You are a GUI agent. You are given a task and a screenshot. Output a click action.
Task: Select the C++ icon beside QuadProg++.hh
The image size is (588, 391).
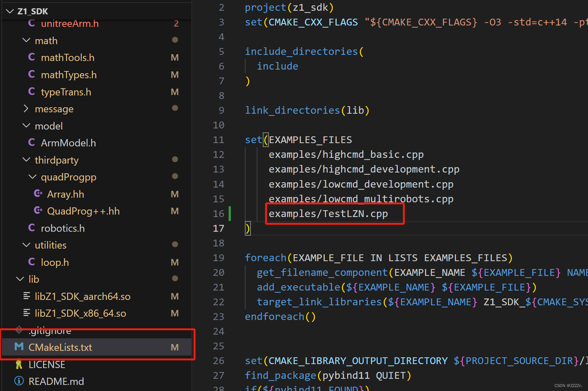pos(38,211)
